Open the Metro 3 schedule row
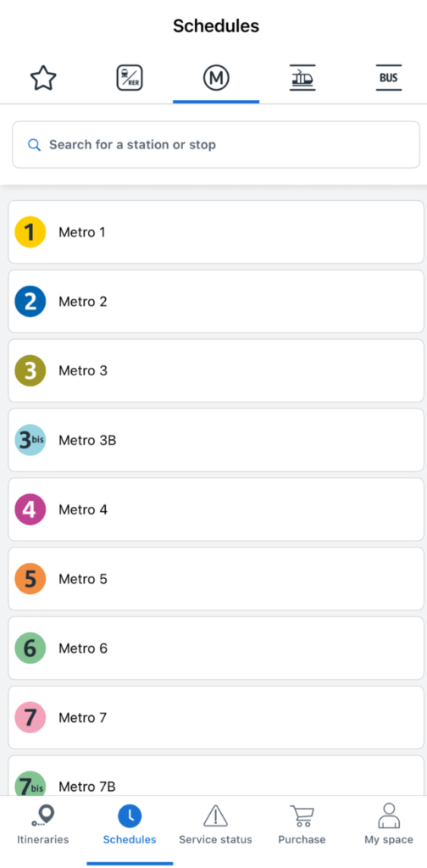Viewport: 427px width, 868px height. point(216,371)
